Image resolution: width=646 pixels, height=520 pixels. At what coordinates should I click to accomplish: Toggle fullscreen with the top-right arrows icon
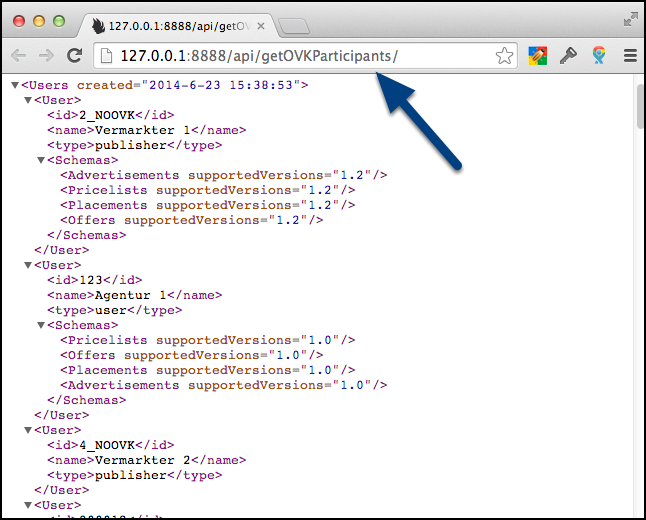click(x=630, y=19)
